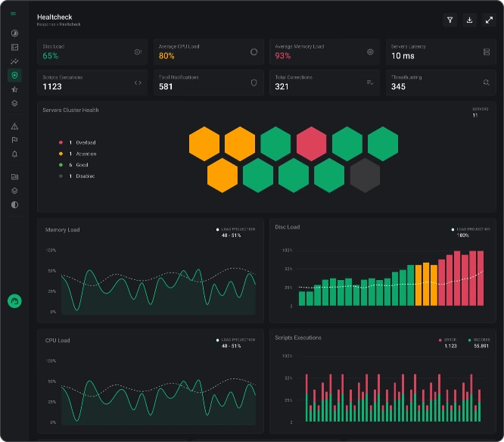The height and width of the screenshot is (442, 504).
Task: Open the half-star favorites sidebar icon
Action: pos(14,89)
